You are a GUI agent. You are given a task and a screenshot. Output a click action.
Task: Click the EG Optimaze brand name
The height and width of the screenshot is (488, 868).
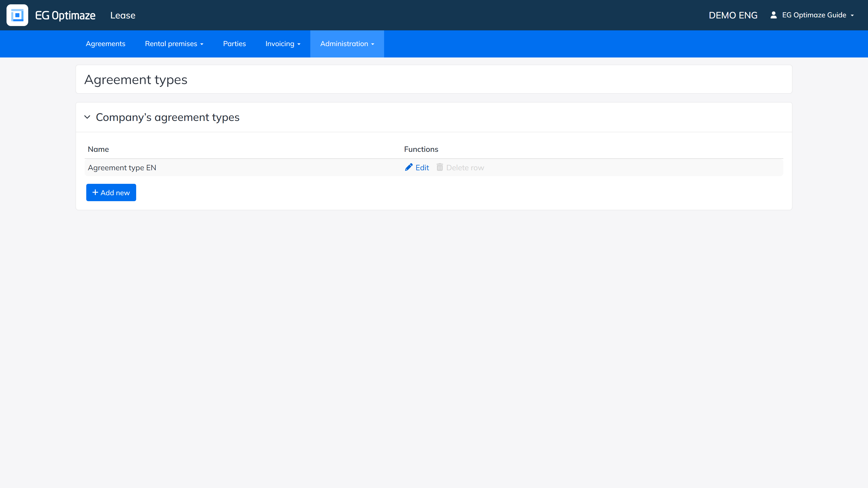pyautogui.click(x=65, y=15)
